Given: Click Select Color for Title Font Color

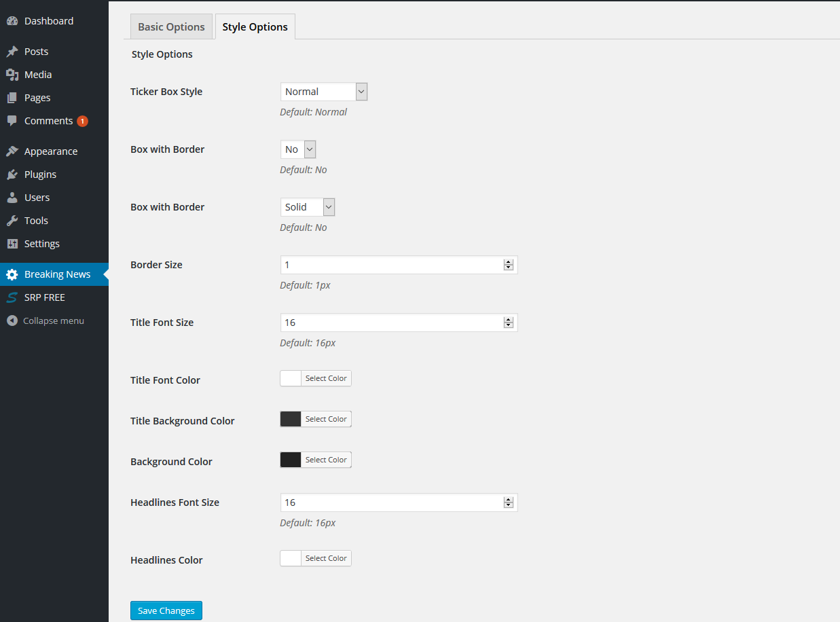Looking at the screenshot, I should (326, 378).
